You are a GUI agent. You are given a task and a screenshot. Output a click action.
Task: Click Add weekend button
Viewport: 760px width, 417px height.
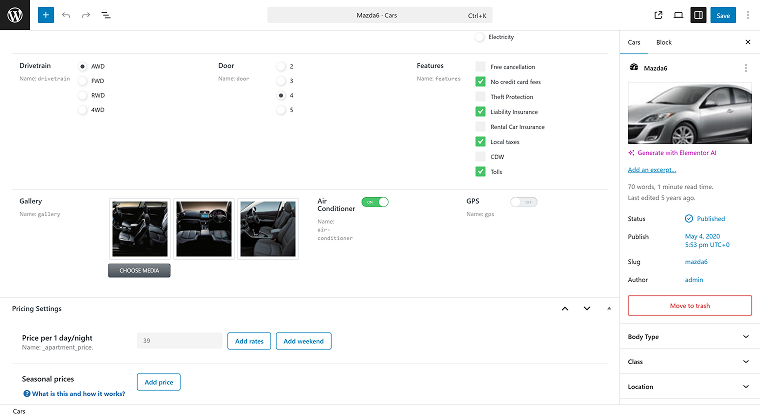click(303, 341)
